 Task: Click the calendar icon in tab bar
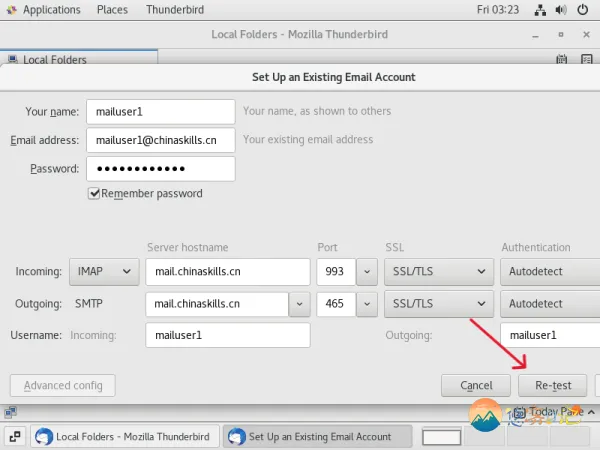(561, 59)
